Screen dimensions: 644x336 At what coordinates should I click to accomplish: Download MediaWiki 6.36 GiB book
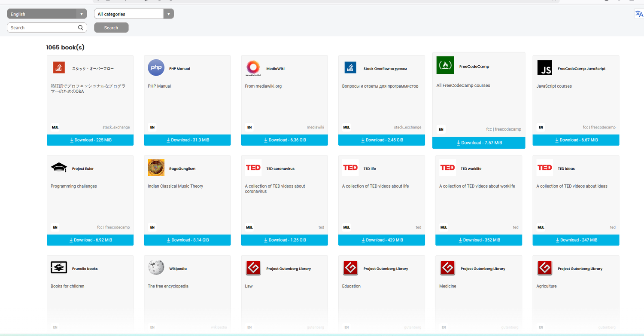[x=284, y=140]
